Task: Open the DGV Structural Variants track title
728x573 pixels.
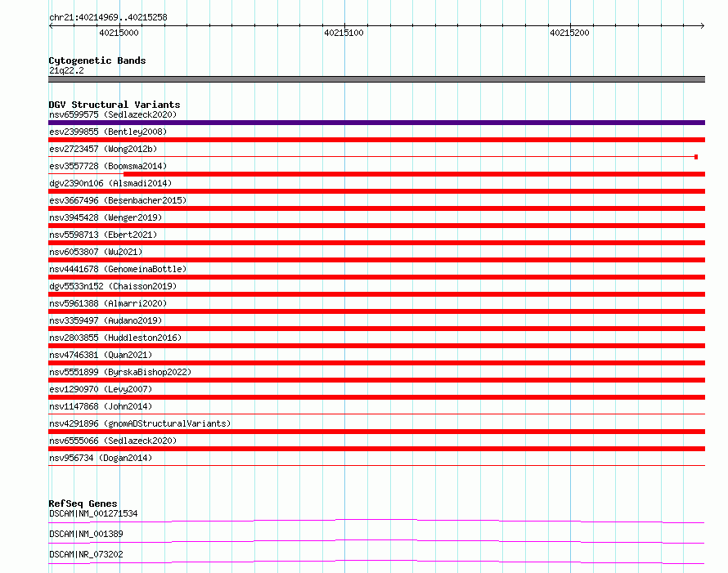Action: 115,105
